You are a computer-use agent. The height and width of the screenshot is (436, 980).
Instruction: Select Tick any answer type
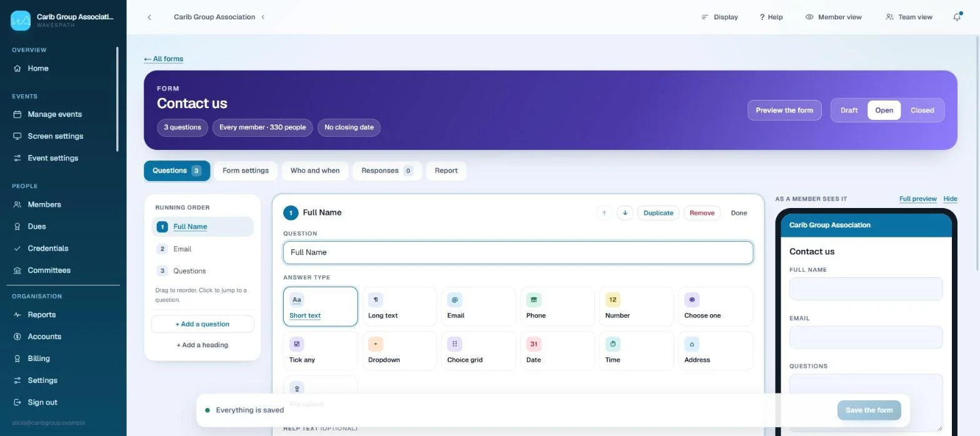320,351
